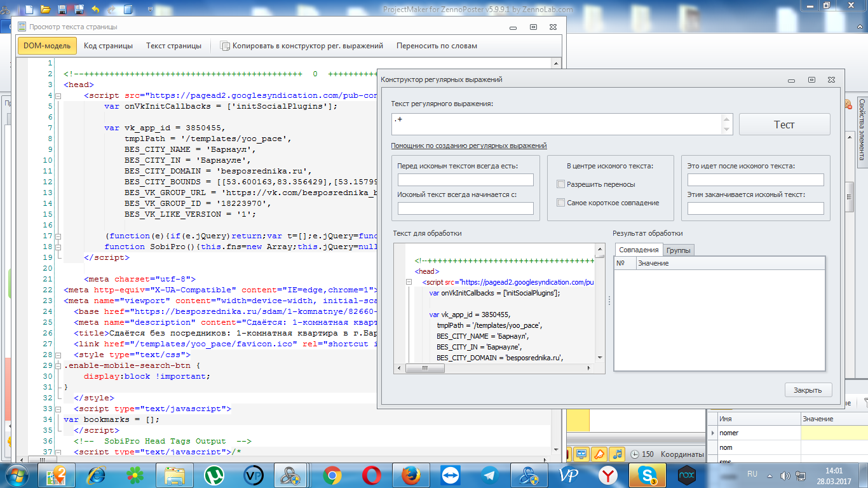Open the quick access toolbar dropdown arrow
The height and width of the screenshot is (488, 868).
click(x=149, y=10)
